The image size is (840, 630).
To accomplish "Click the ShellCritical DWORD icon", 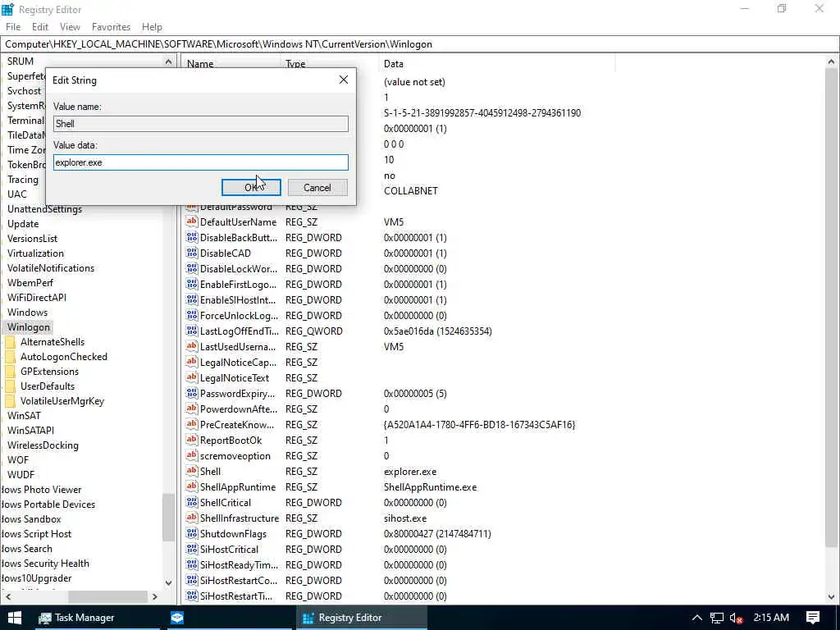I will tap(192, 502).
